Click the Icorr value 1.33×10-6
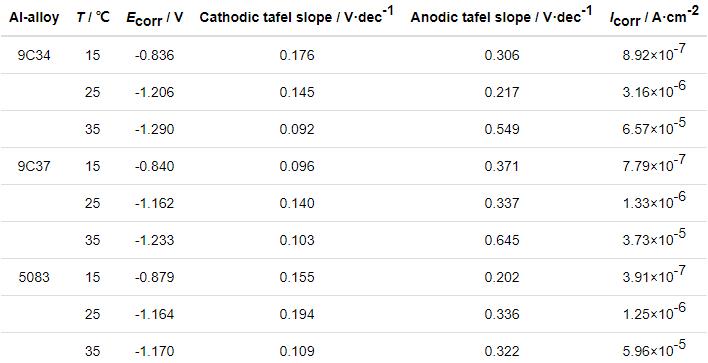Image resolution: width=708 pixels, height=363 pixels. pos(654,201)
